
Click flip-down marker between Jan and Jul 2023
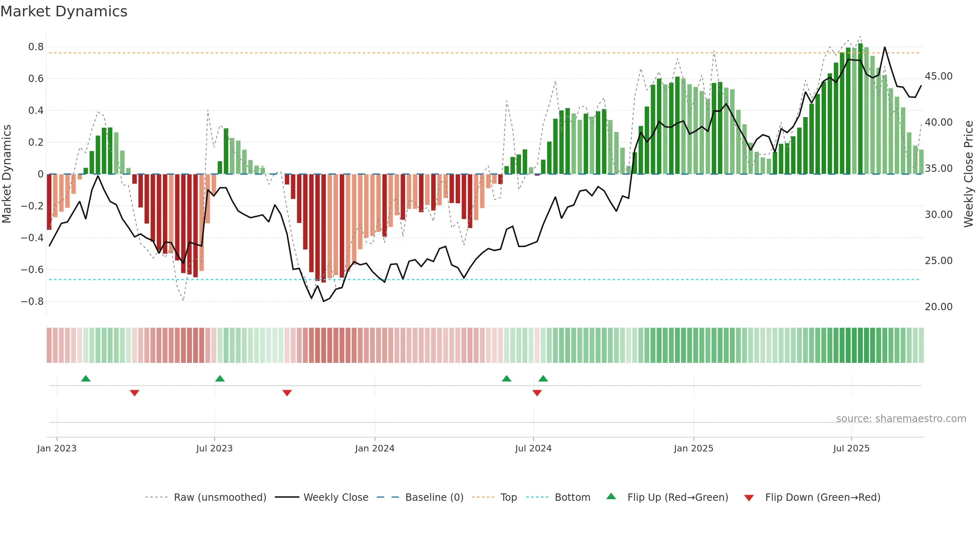click(x=135, y=393)
